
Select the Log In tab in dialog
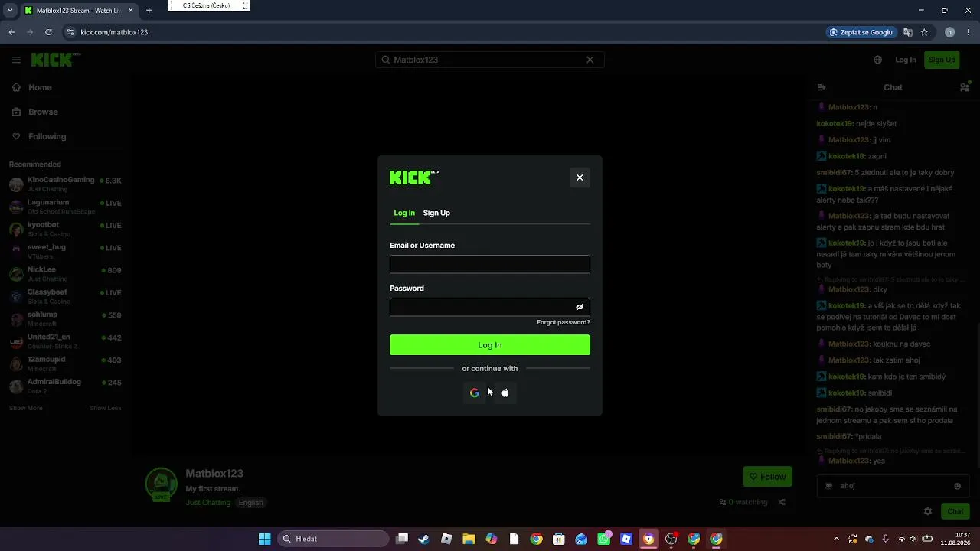click(x=404, y=213)
